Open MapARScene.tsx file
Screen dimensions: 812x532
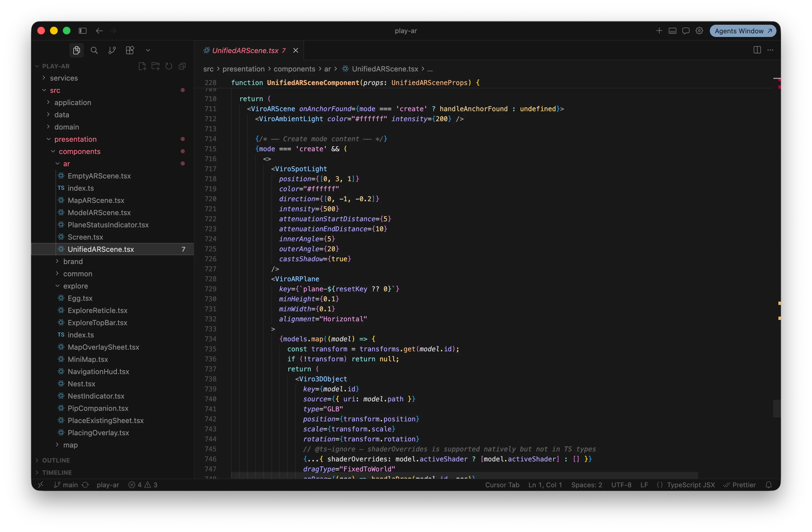pyautogui.click(x=112, y=200)
